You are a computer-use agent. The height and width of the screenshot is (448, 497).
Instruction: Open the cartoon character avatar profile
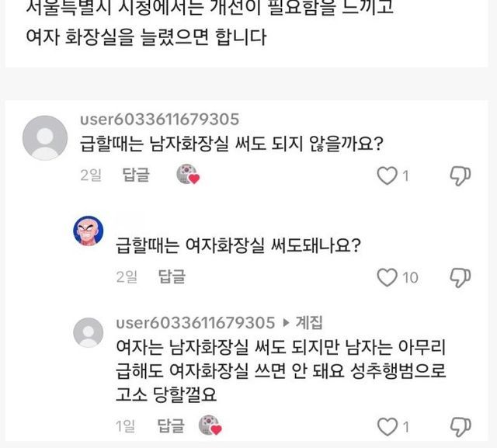(x=89, y=231)
